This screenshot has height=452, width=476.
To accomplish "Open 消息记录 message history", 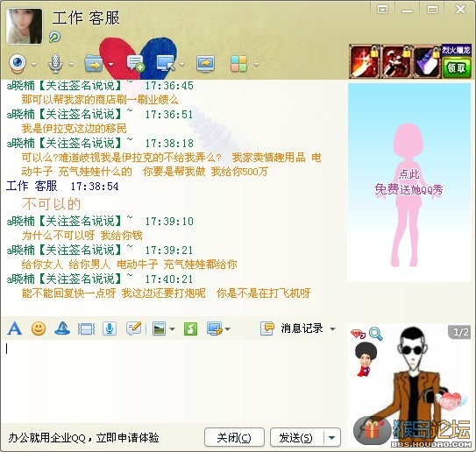I will point(292,328).
